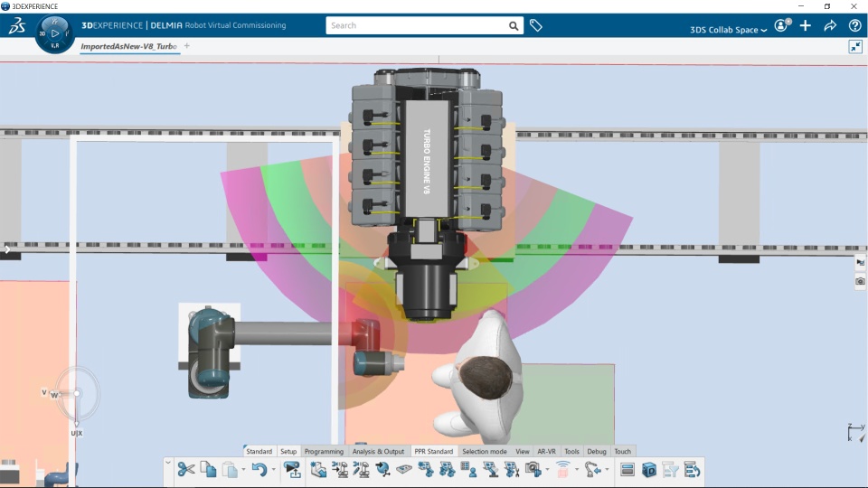Expand the left side panel arrow
The width and height of the screenshot is (868, 488).
coord(6,249)
